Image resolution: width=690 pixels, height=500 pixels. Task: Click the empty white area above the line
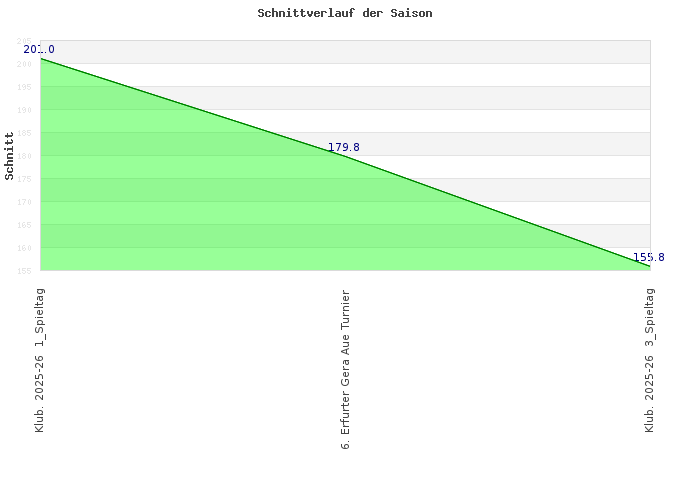click(x=500, y=100)
